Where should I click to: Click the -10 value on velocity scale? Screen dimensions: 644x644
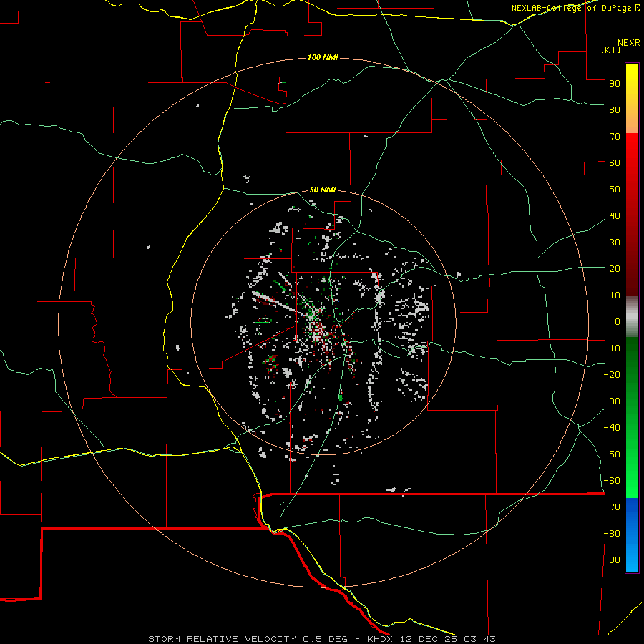[x=612, y=348]
